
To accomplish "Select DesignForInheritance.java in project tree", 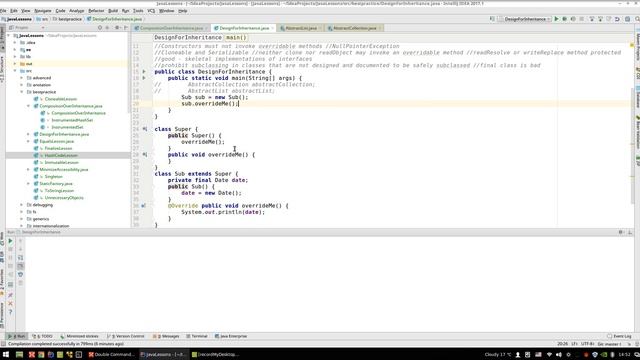I will [64, 134].
